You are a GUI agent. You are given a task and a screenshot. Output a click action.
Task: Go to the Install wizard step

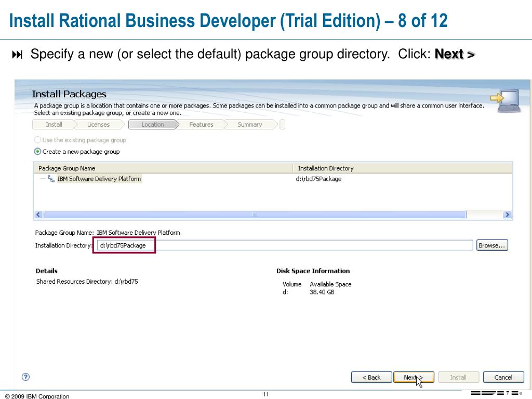pyautogui.click(x=54, y=125)
